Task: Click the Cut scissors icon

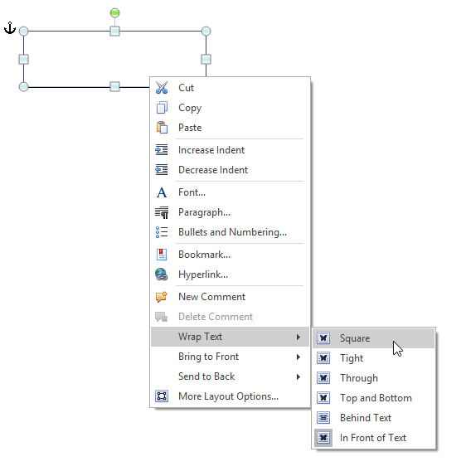Action: [162, 88]
